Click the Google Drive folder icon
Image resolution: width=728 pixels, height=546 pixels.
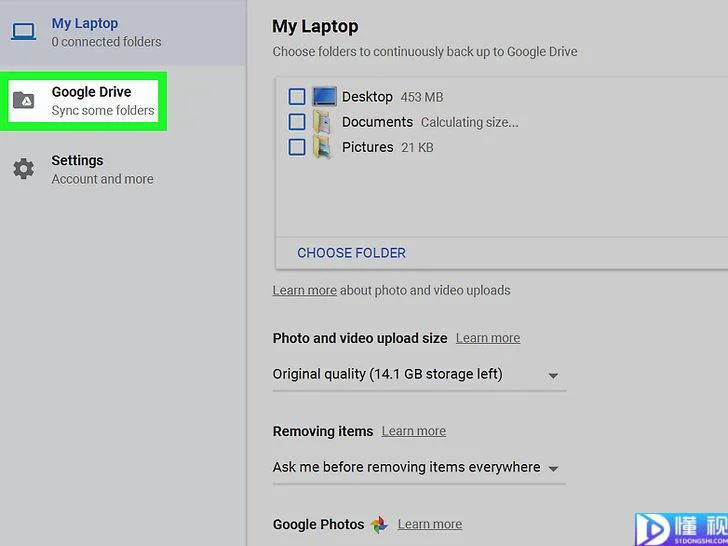pyautogui.click(x=23, y=100)
